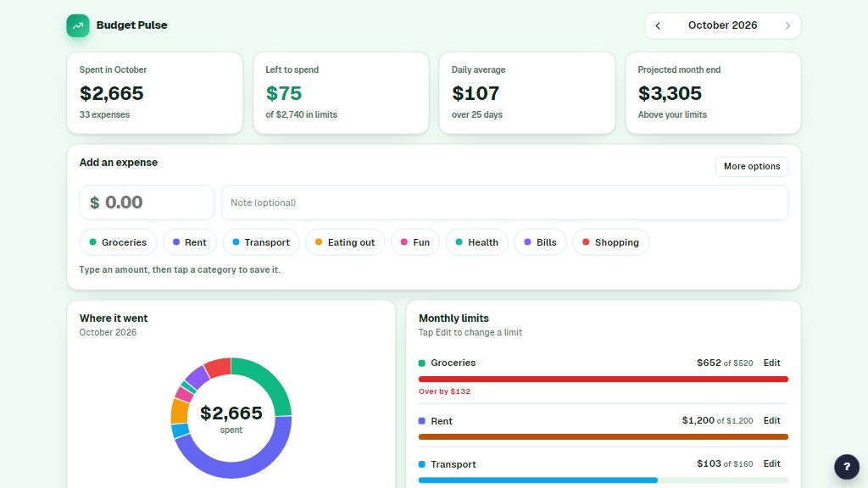Click the Groceries red progress bar
This screenshot has width=868, height=488.
(x=604, y=379)
